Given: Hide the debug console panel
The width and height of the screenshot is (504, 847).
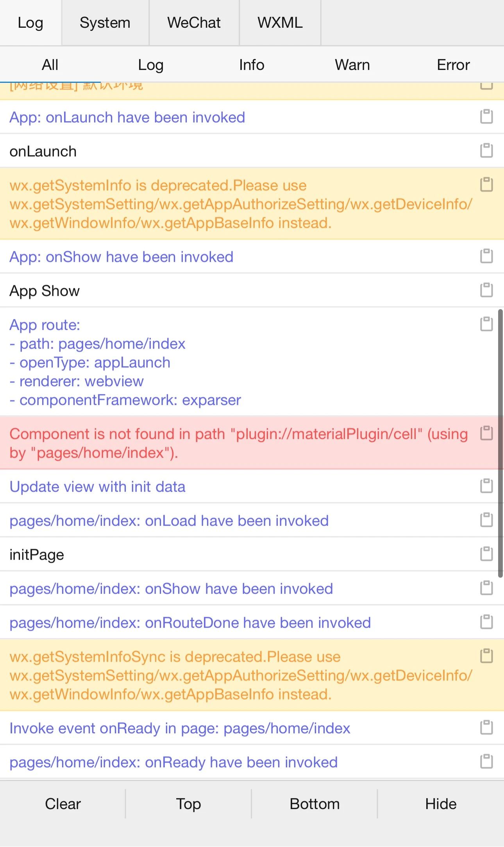Looking at the screenshot, I should click(441, 804).
